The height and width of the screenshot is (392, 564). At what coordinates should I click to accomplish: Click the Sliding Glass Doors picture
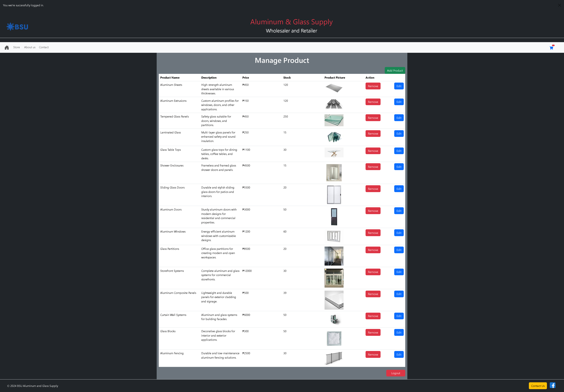(334, 195)
